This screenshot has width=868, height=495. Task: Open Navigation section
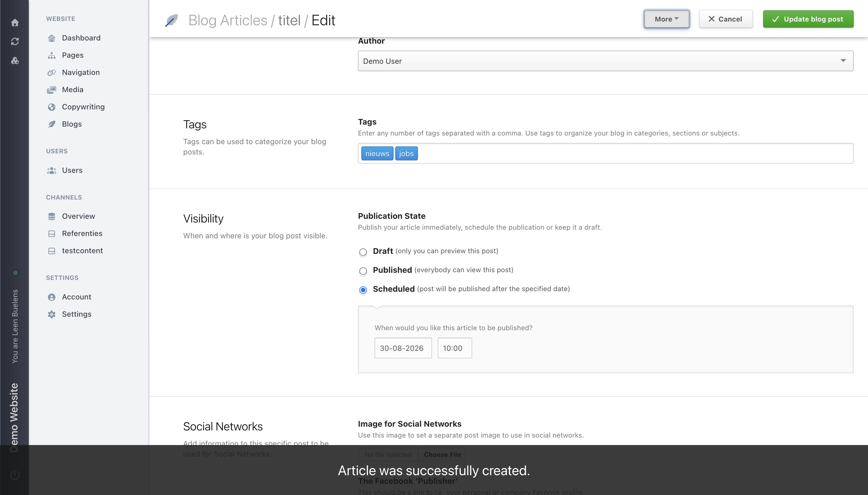(81, 72)
